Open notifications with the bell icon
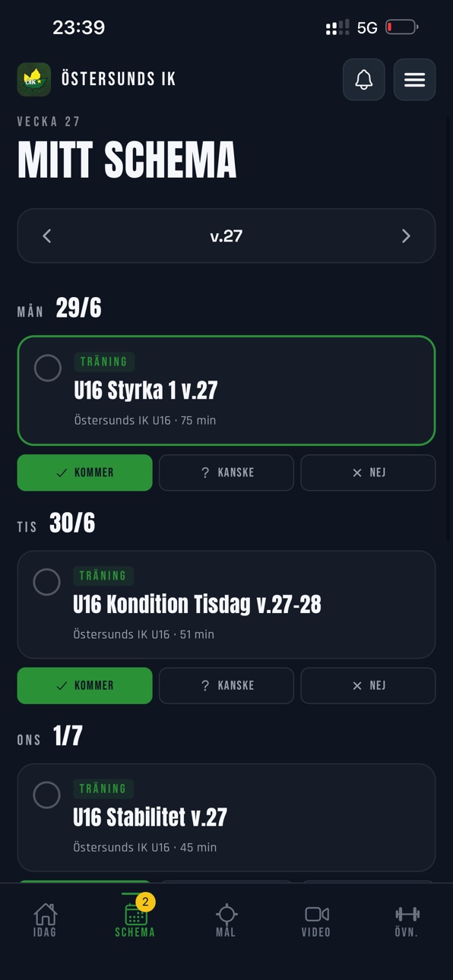The width and height of the screenshot is (453, 980). (363, 80)
